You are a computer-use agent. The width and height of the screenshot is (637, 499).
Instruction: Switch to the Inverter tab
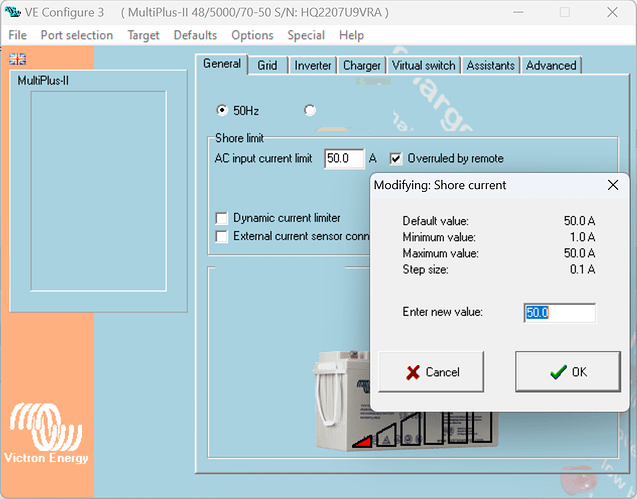tap(313, 65)
